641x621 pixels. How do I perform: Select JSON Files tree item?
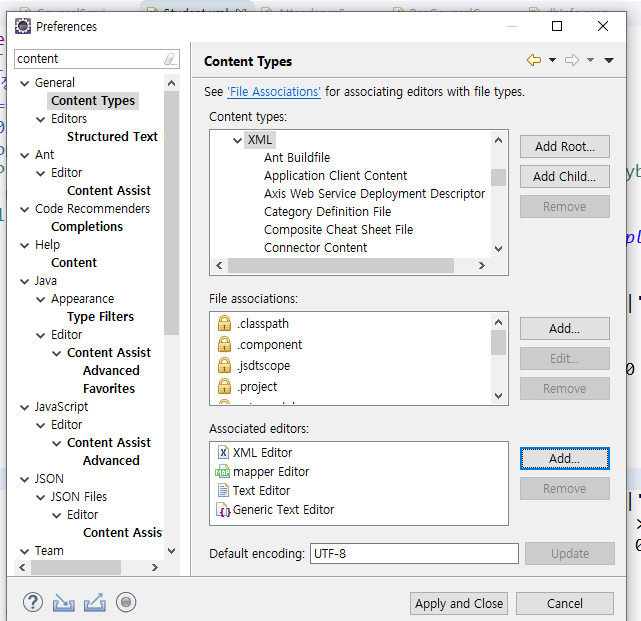click(78, 496)
